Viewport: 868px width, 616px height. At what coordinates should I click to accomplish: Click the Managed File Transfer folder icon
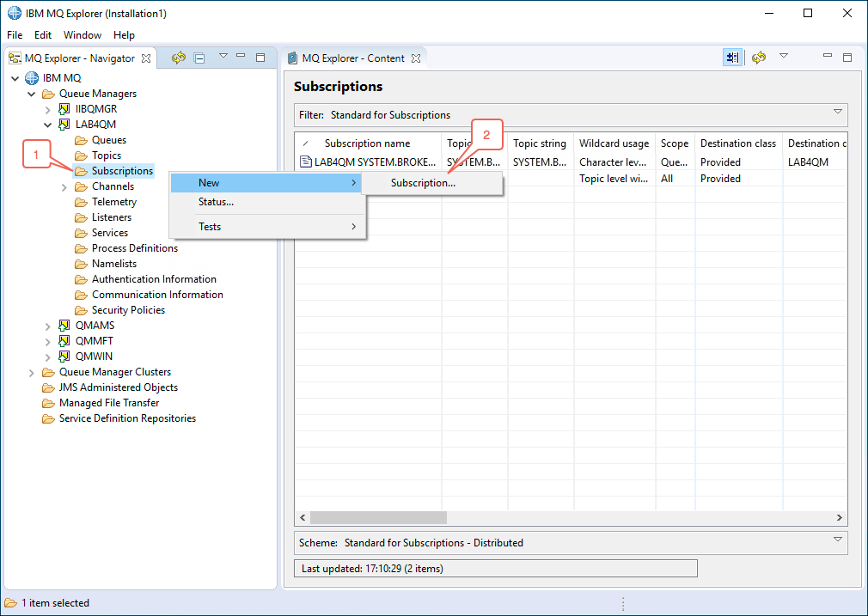(49, 403)
